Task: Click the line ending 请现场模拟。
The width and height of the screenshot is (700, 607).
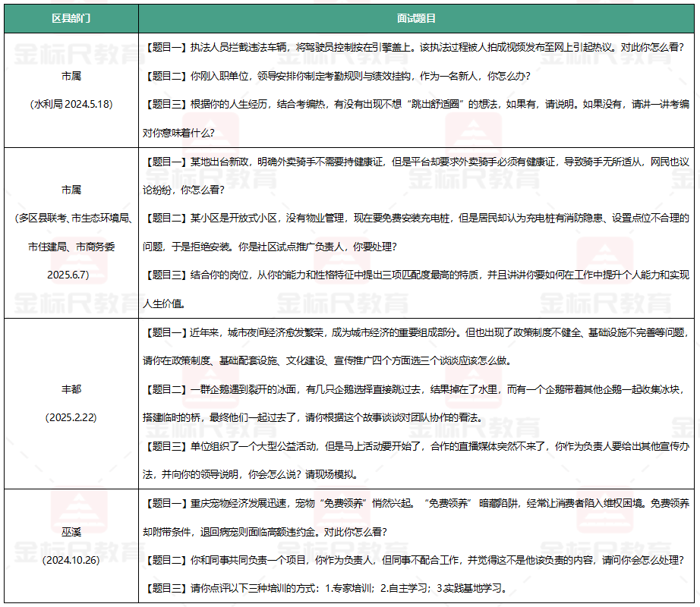Action: [250, 474]
